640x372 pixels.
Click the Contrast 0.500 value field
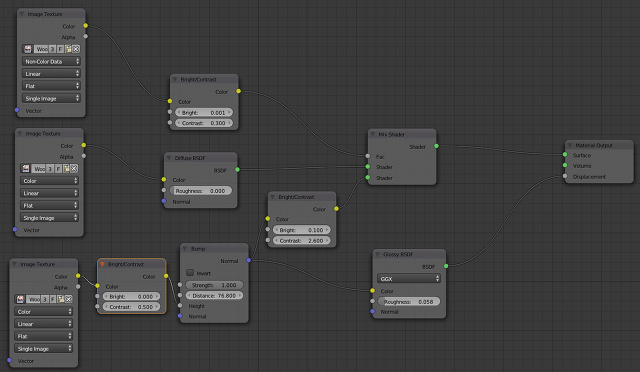[x=131, y=307]
